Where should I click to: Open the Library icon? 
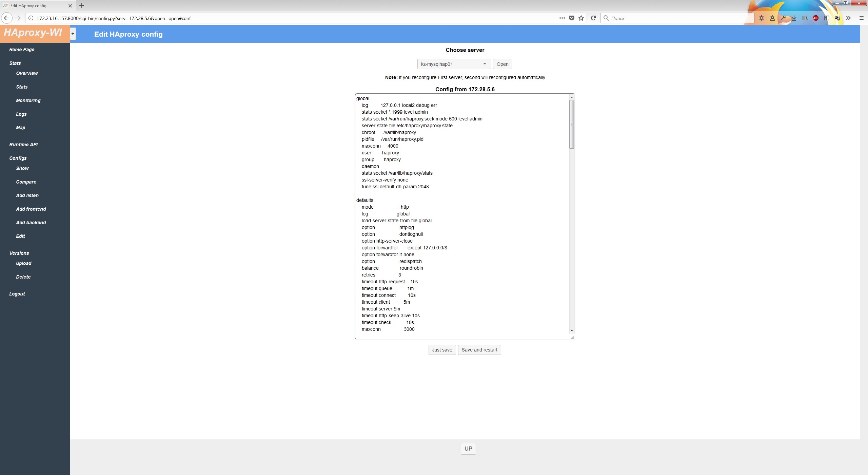[x=805, y=18]
